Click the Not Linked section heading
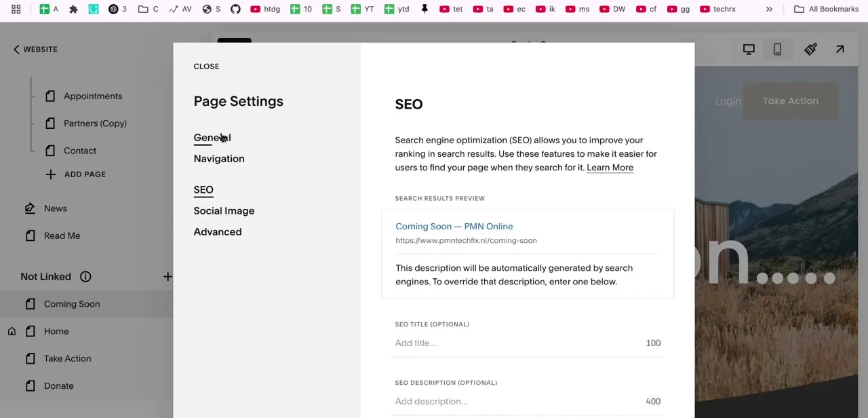Viewport: 868px width, 418px height. point(45,276)
